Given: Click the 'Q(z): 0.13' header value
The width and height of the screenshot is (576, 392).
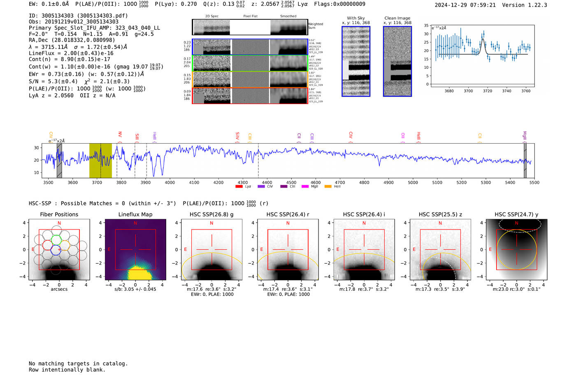Looking at the screenshot, I should pos(224,4).
